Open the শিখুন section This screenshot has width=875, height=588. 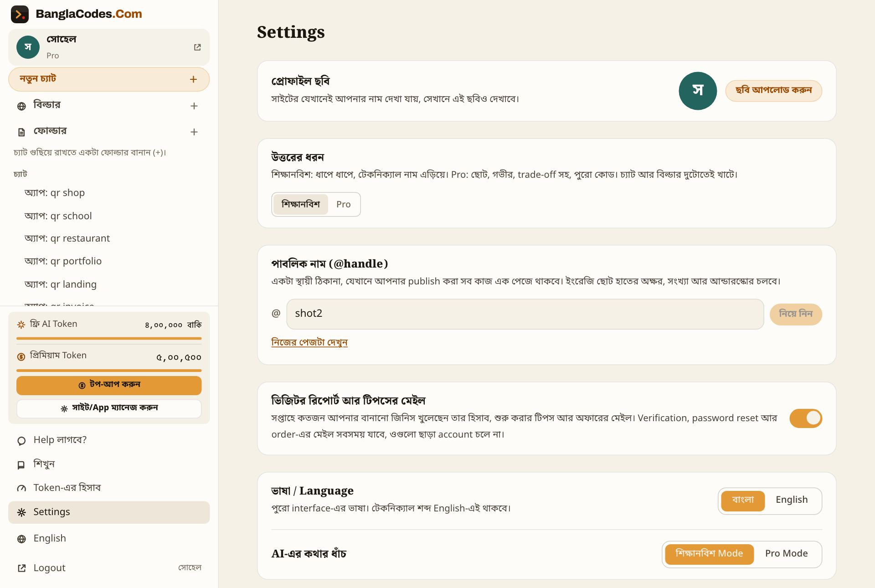(x=109, y=464)
